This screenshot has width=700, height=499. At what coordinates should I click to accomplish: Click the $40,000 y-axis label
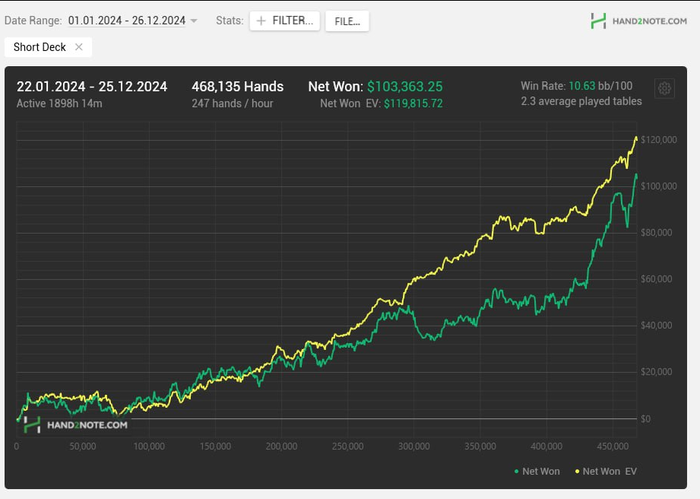[x=656, y=325]
